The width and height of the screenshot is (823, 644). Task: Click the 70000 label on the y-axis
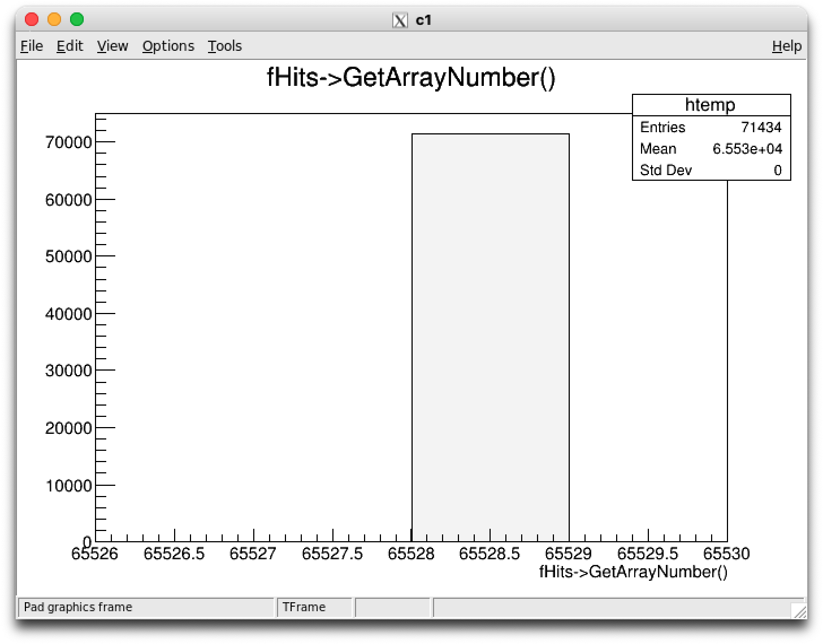coord(68,142)
